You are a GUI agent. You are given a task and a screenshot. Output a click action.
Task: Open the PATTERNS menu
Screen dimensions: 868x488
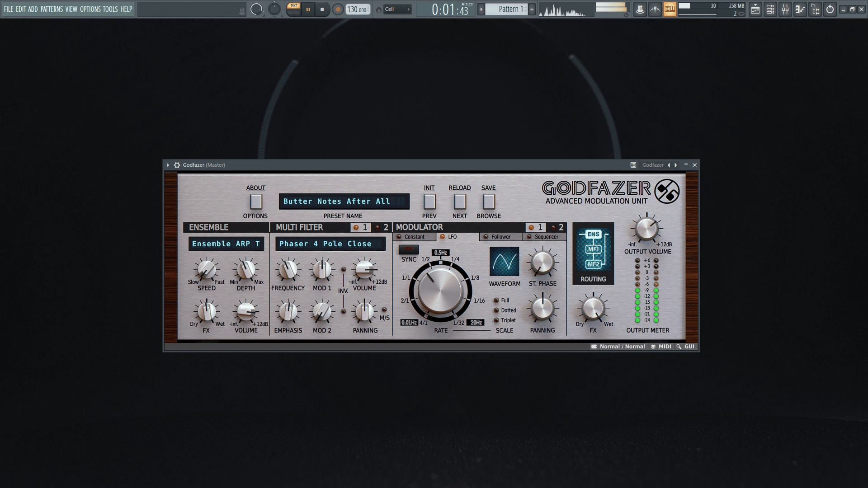click(52, 9)
